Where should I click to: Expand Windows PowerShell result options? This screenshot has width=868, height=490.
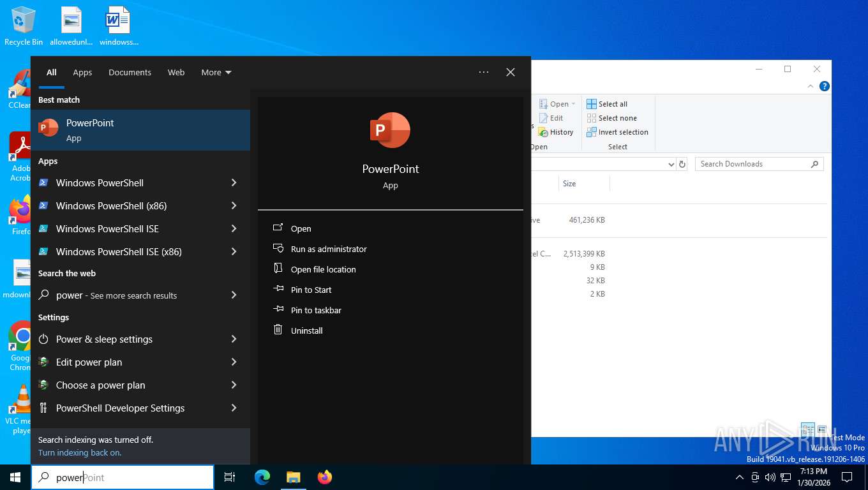pyautogui.click(x=234, y=182)
